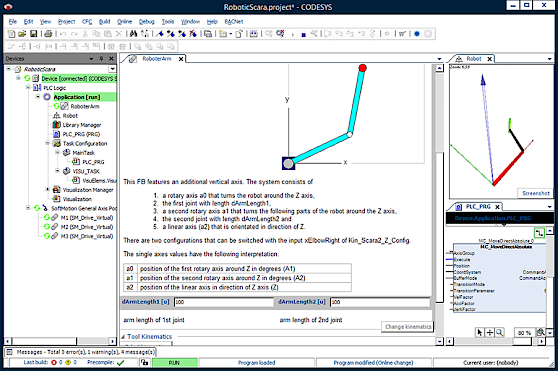Select Library Manager in device tree
The height and width of the screenshot is (371, 558).
pyautogui.click(x=82, y=125)
